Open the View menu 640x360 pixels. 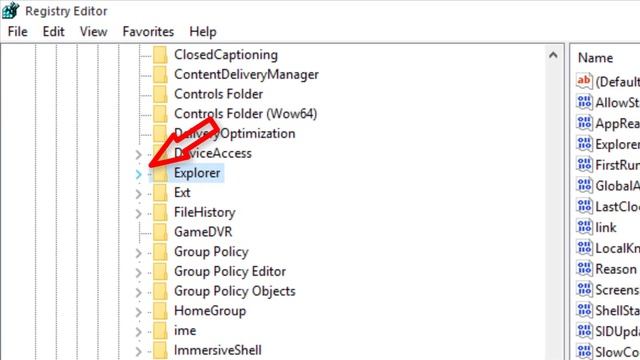93,31
